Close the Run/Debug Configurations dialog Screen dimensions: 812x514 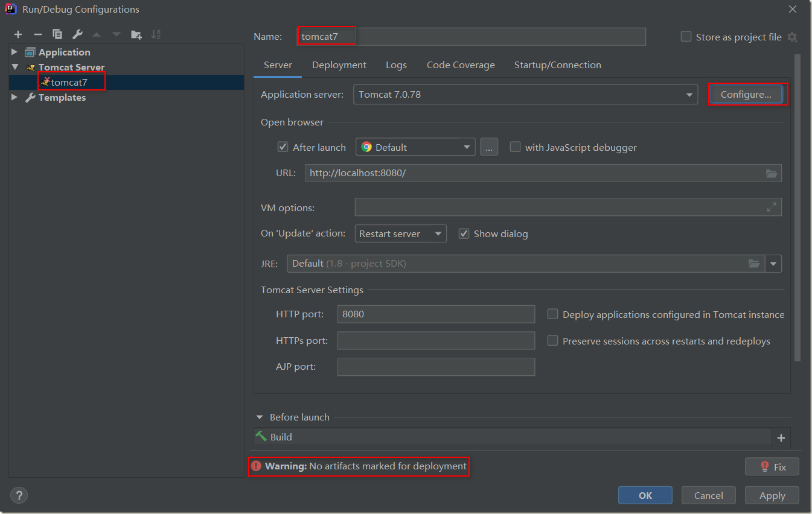coord(793,8)
